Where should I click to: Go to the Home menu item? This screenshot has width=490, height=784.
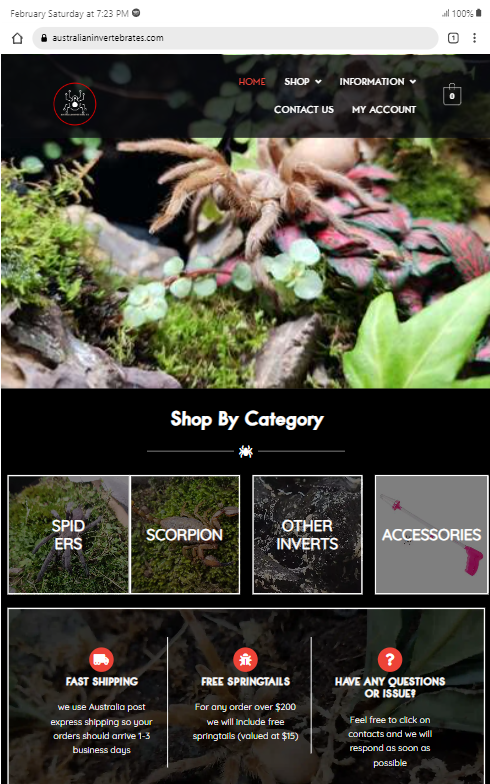coord(252,82)
